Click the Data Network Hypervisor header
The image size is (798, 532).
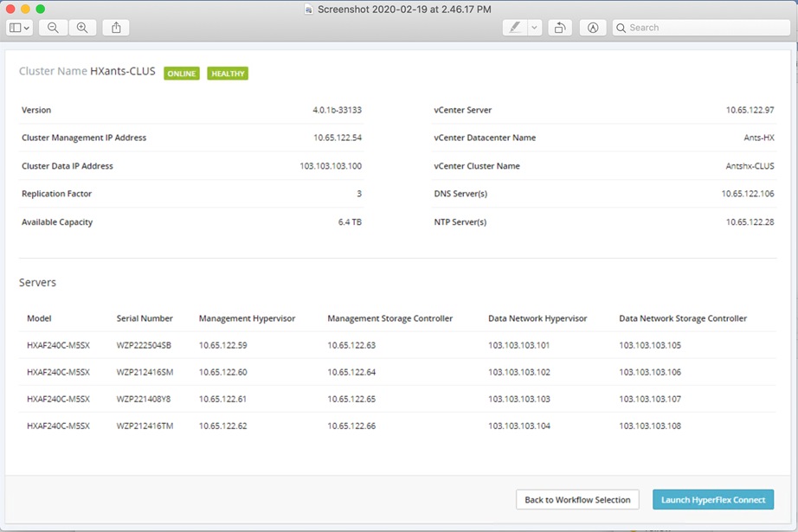(537, 318)
